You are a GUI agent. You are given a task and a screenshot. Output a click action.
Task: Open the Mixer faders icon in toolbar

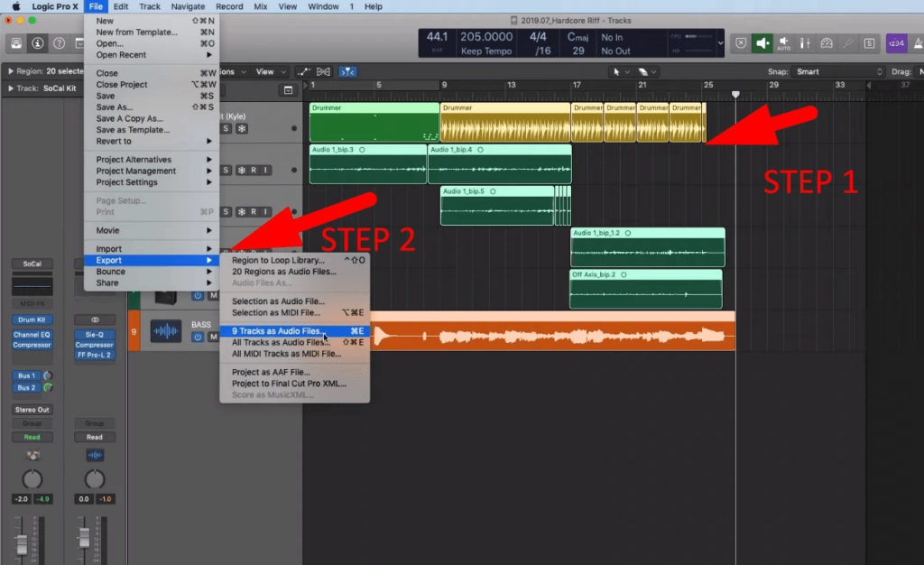pyautogui.click(x=804, y=42)
